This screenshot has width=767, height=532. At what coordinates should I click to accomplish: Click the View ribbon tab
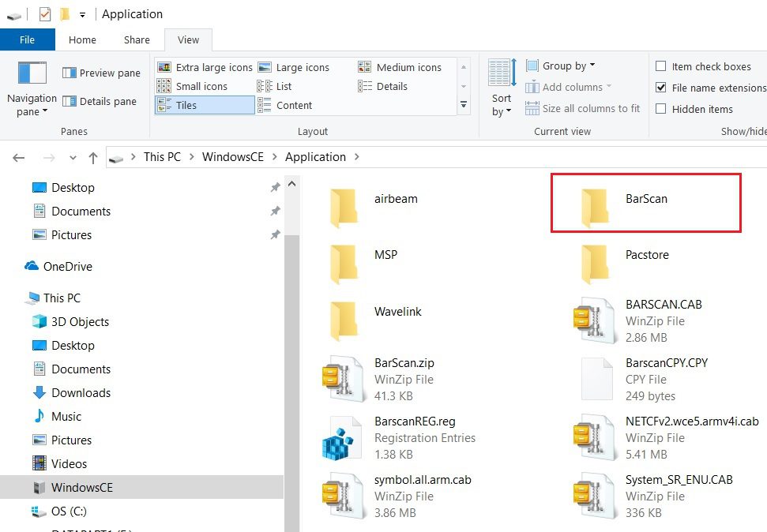(188, 39)
